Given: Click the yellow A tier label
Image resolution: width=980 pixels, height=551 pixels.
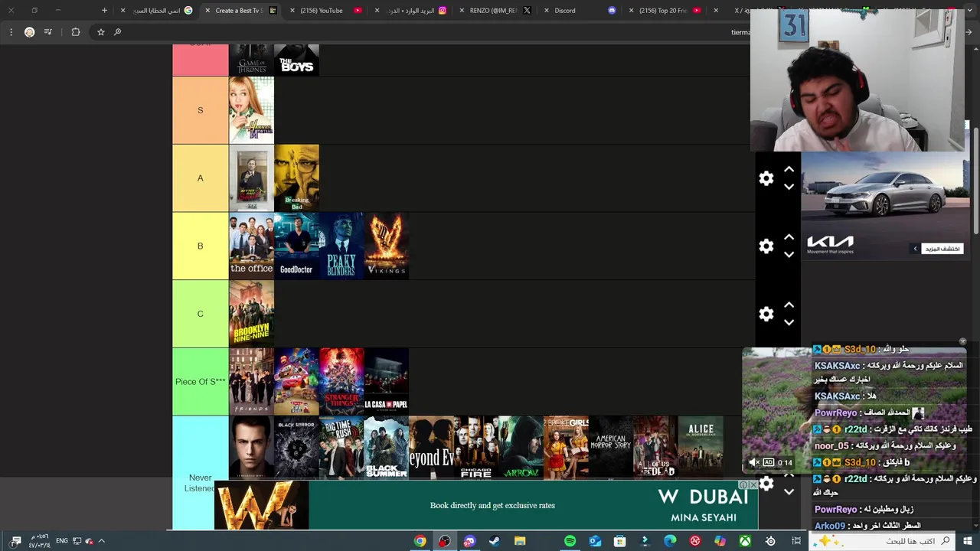Looking at the screenshot, I should point(201,178).
